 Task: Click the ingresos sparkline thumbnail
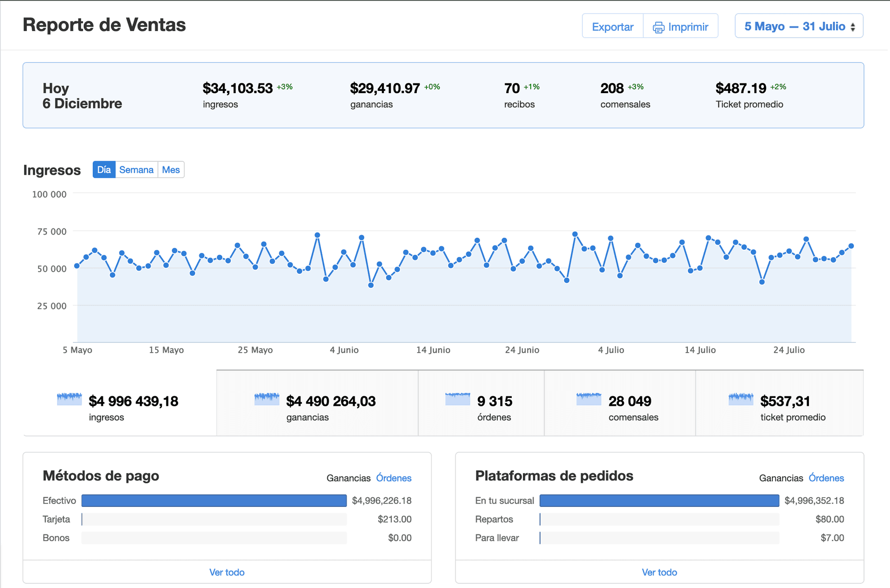click(x=69, y=399)
